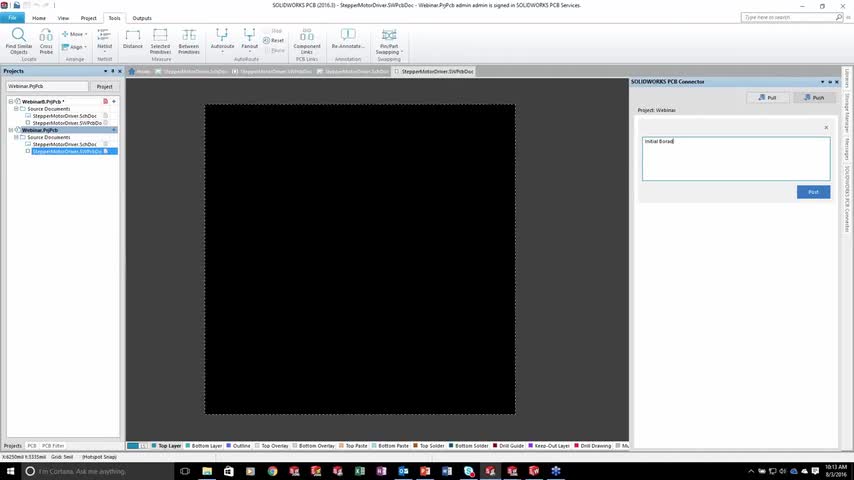The height and width of the screenshot is (480, 854).
Task: Start the Autoroute tool
Action: click(222, 40)
